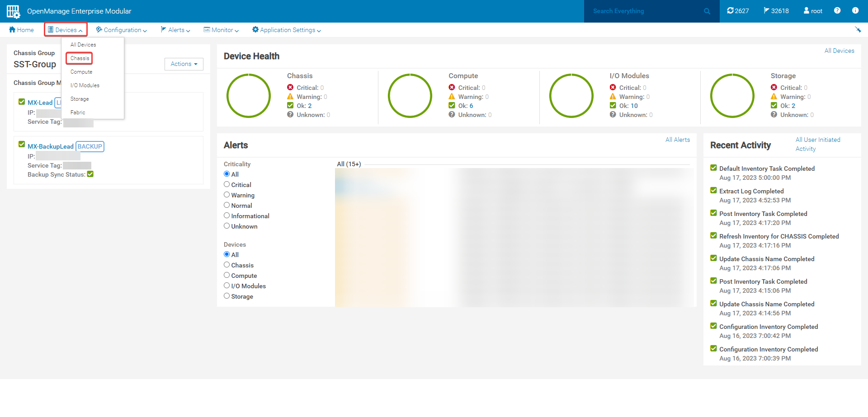
Task: Click the search magnifier icon
Action: tap(707, 11)
